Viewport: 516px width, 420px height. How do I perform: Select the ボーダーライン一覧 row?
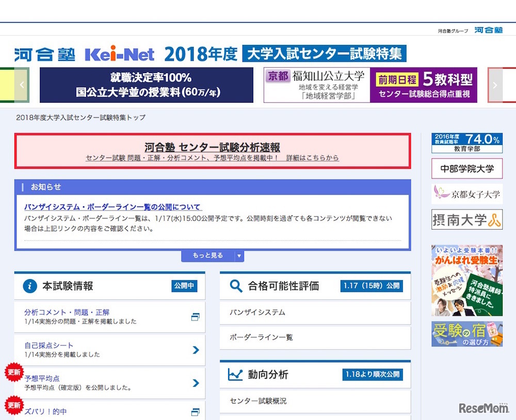coord(315,337)
